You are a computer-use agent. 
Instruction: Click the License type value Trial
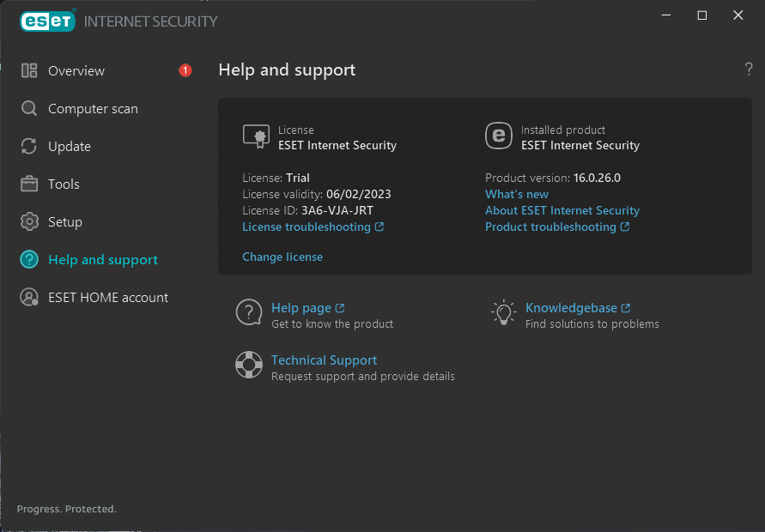click(x=298, y=178)
